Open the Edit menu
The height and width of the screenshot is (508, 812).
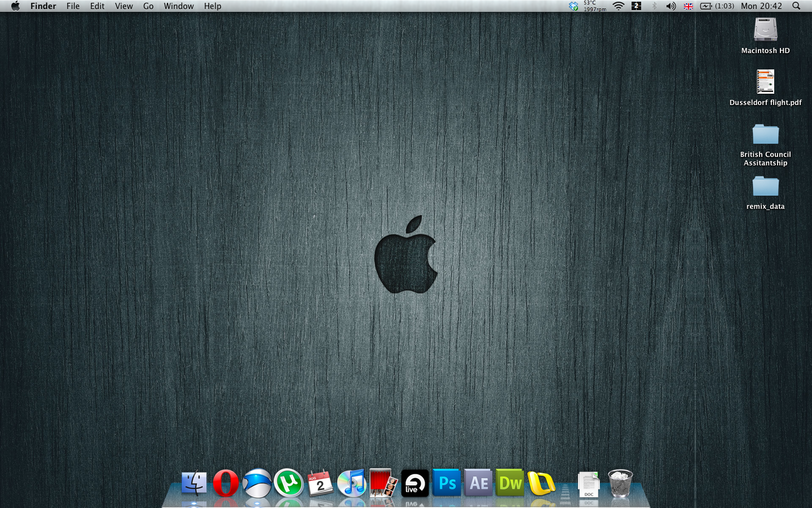pos(98,6)
